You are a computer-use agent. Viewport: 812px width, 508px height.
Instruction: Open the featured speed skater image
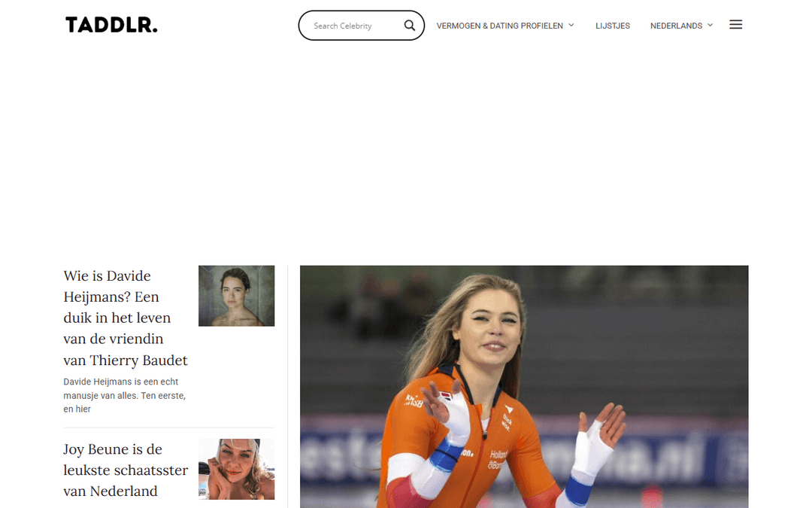tap(524, 387)
